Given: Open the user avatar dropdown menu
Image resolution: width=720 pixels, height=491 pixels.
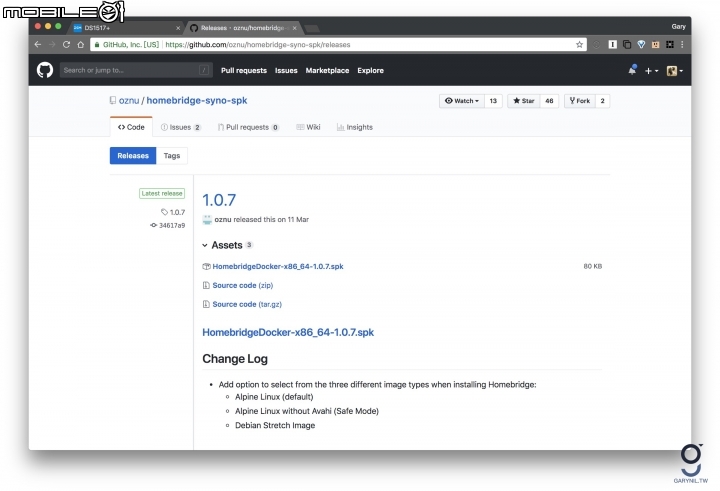Looking at the screenshot, I should click(x=675, y=71).
